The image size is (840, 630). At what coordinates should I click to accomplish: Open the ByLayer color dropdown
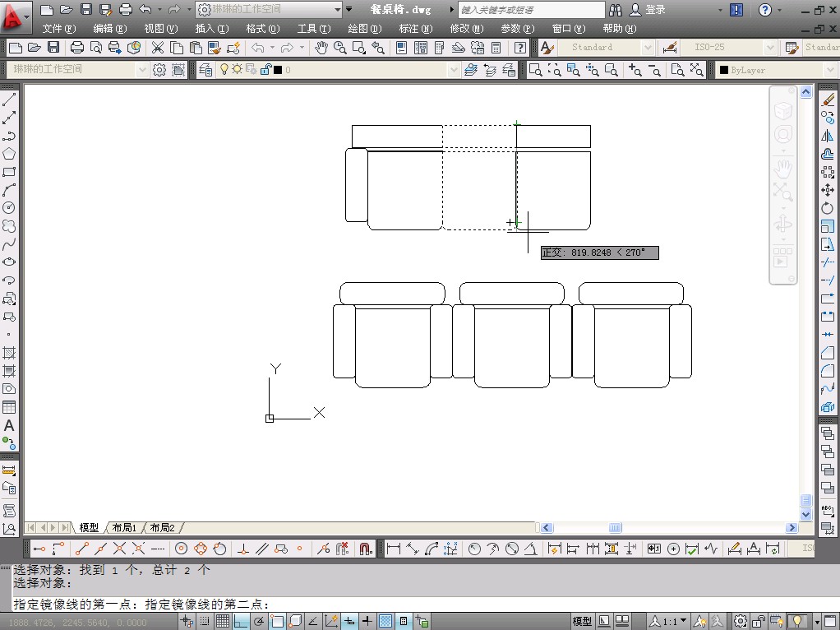coord(829,70)
